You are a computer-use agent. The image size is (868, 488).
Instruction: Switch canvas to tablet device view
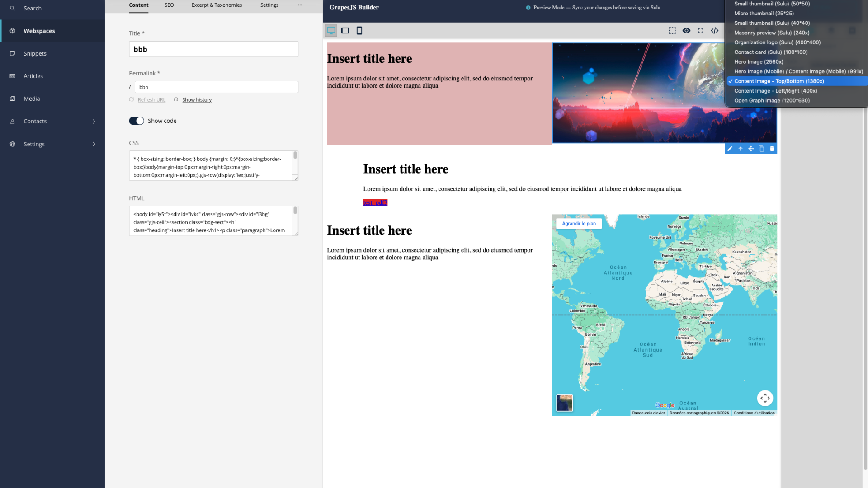[345, 31]
